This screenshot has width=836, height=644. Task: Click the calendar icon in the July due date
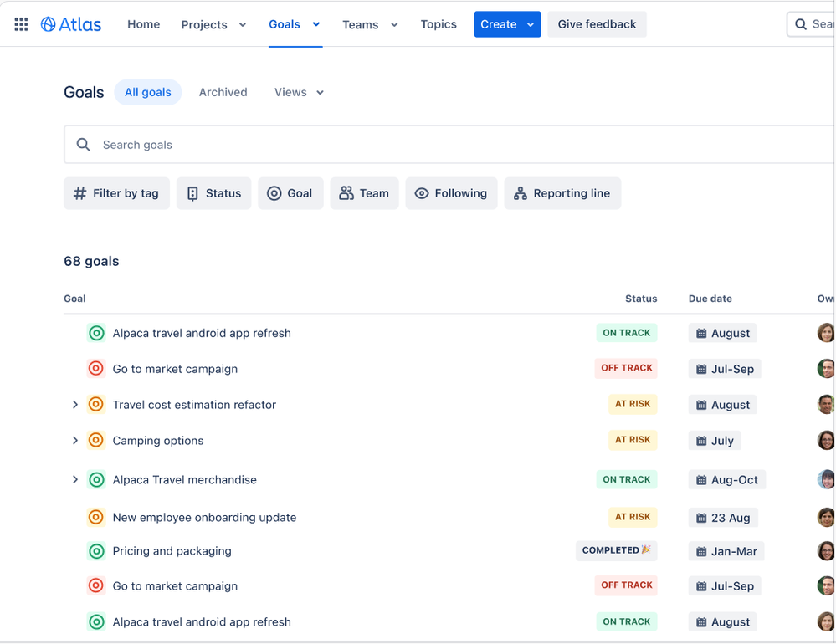point(701,441)
